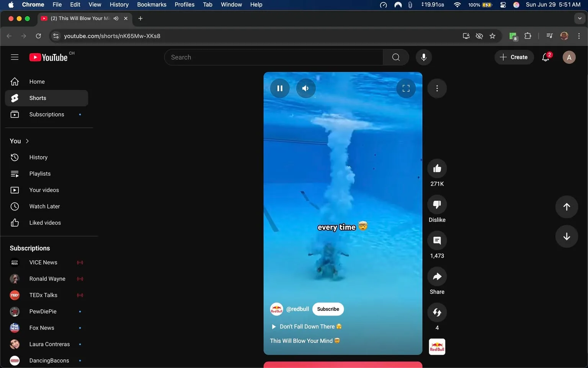Open the Shorts section in sidebar
The height and width of the screenshot is (368, 588).
coord(37,98)
